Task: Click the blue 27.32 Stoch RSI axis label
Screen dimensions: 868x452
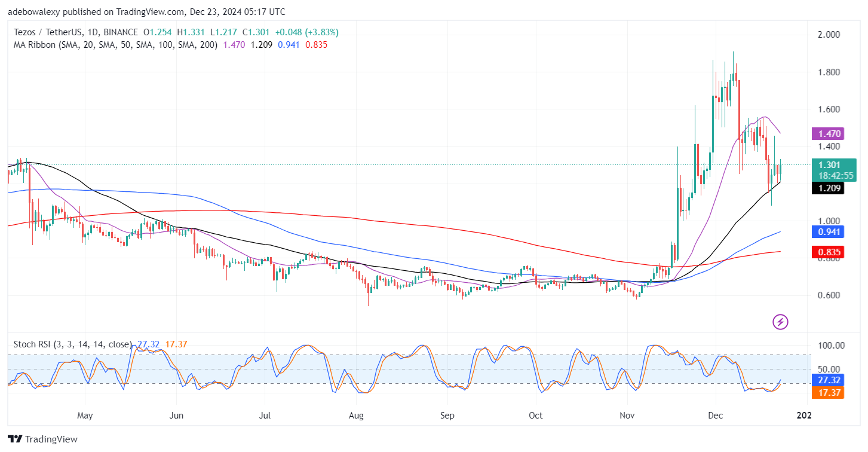Action: point(827,380)
